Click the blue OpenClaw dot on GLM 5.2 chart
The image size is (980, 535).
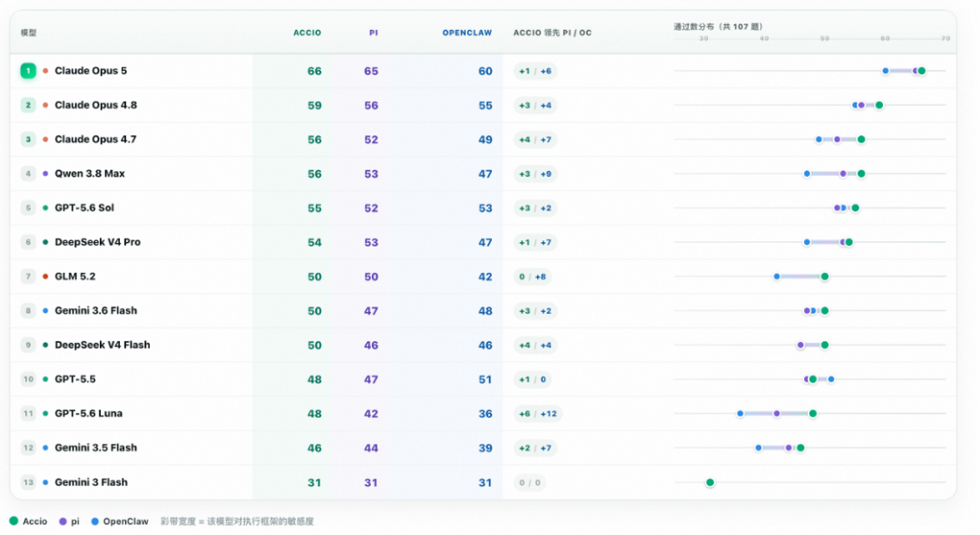coord(777,277)
